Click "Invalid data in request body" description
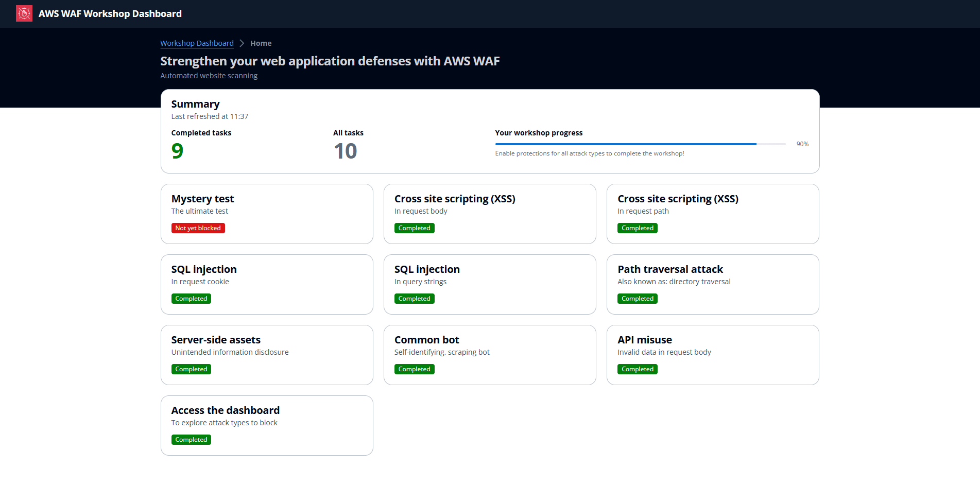This screenshot has width=980, height=485. point(664,352)
